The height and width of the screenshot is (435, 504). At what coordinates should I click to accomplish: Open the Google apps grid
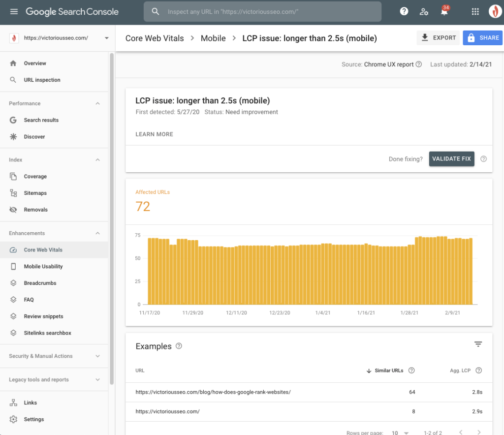click(x=475, y=11)
